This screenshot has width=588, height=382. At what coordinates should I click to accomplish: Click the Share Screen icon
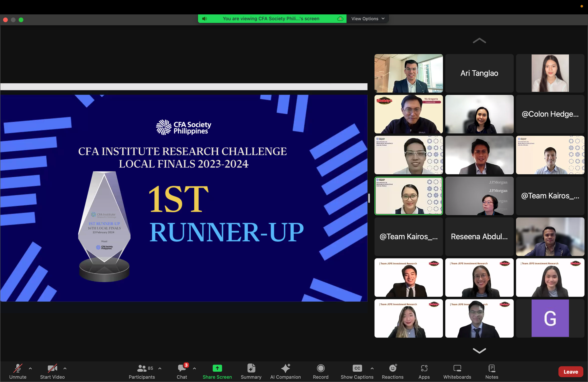click(x=217, y=369)
